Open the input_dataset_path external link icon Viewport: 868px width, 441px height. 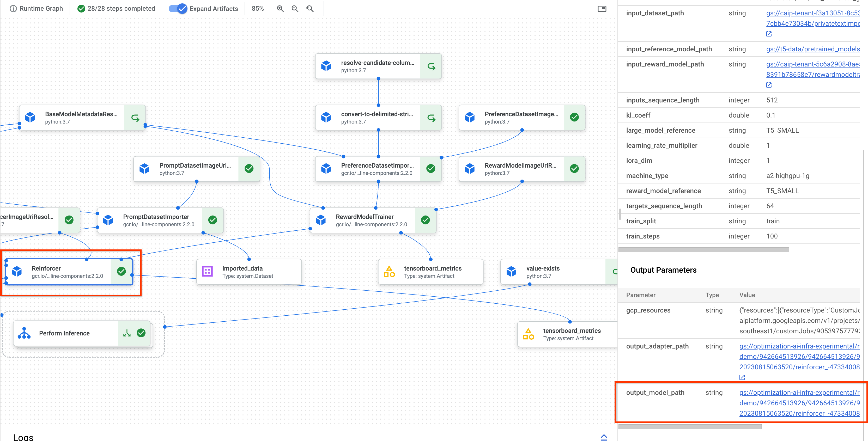pyautogui.click(x=769, y=34)
